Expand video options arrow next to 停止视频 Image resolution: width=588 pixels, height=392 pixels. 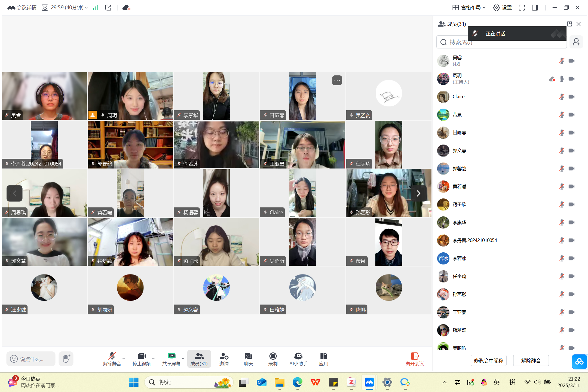point(153,358)
